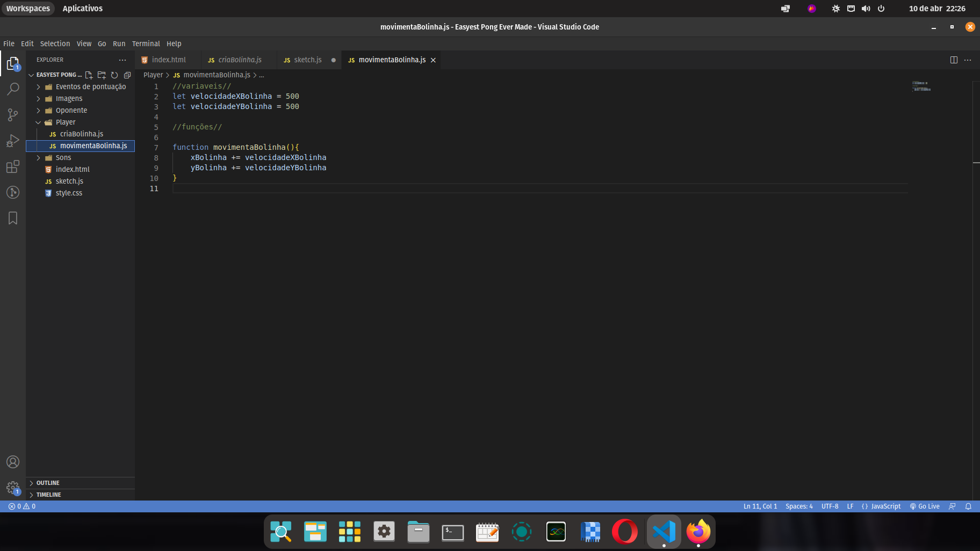Open the notifications bell in status bar

pyautogui.click(x=968, y=506)
